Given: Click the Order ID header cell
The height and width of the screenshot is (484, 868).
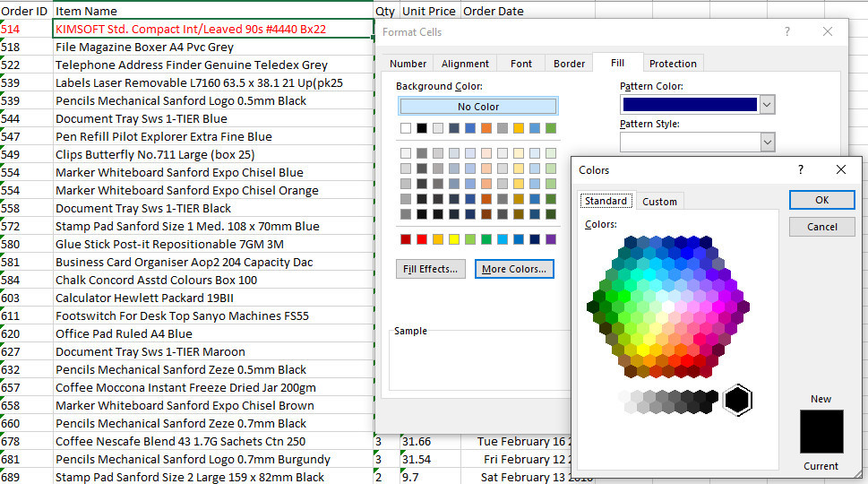Looking at the screenshot, I should pos(26,11).
